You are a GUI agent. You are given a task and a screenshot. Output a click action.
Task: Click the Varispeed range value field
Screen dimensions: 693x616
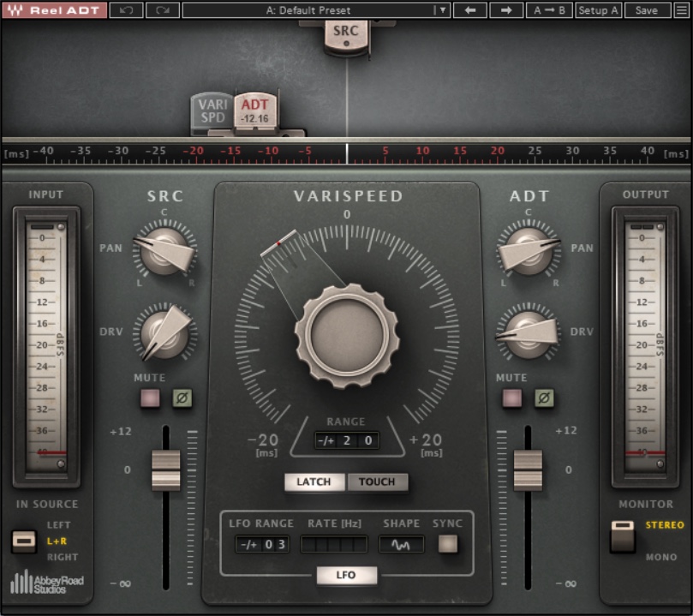click(x=346, y=440)
